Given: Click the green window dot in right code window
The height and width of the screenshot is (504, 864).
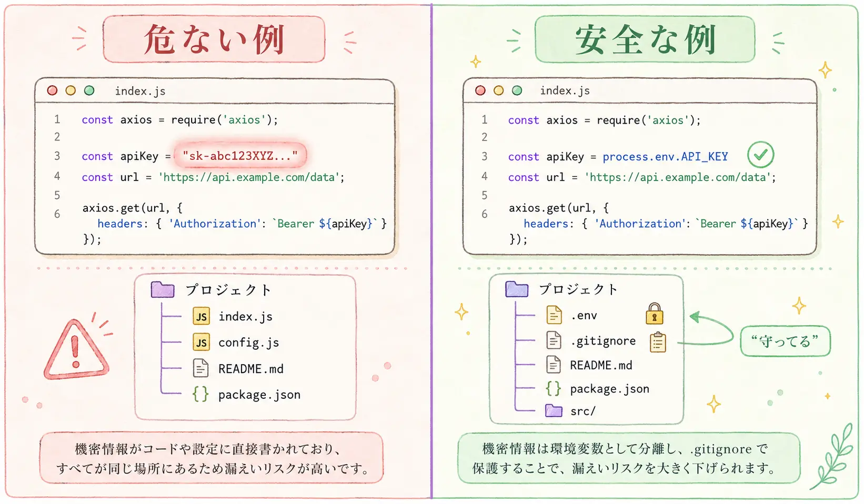Looking at the screenshot, I should [x=517, y=90].
